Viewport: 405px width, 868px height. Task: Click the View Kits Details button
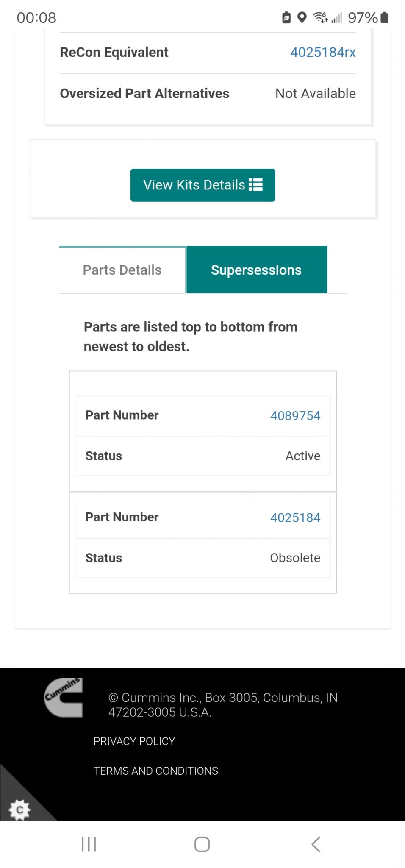coord(203,185)
